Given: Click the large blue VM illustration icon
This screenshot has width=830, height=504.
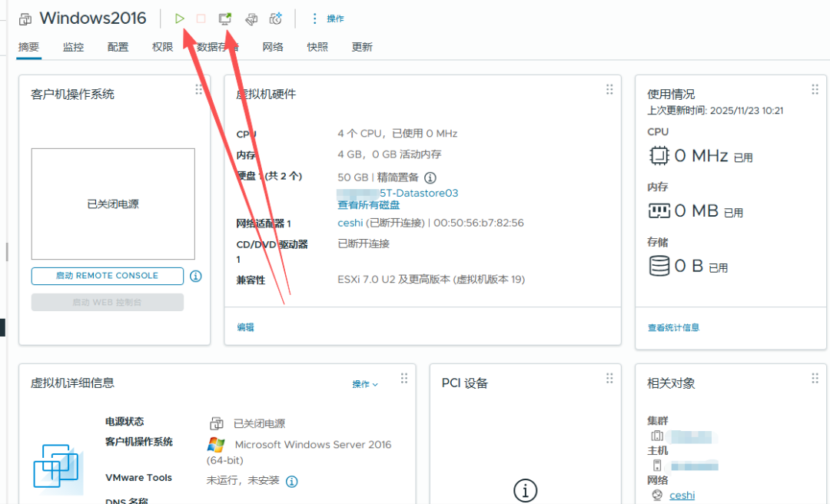Looking at the screenshot, I should tap(58, 469).
